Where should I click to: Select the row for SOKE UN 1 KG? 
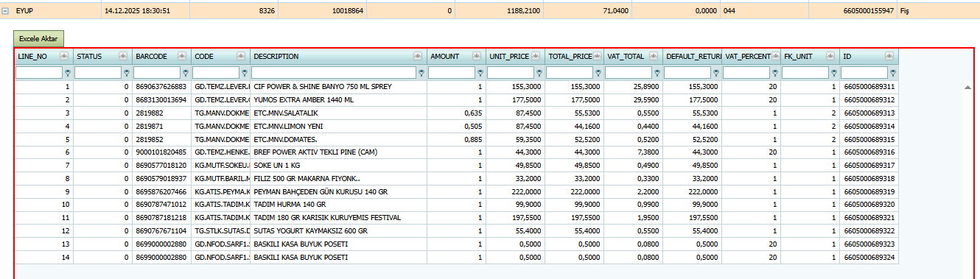pyautogui.click(x=456, y=164)
